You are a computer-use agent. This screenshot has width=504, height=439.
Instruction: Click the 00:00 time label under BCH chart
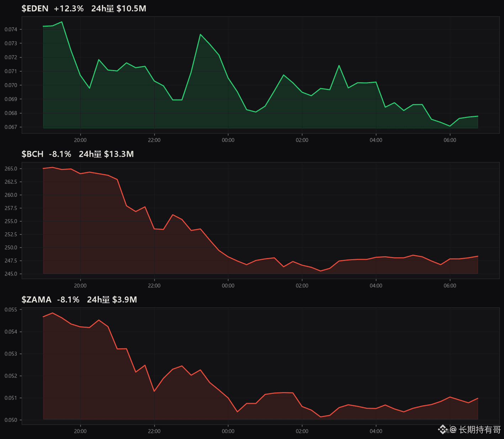[x=228, y=286]
